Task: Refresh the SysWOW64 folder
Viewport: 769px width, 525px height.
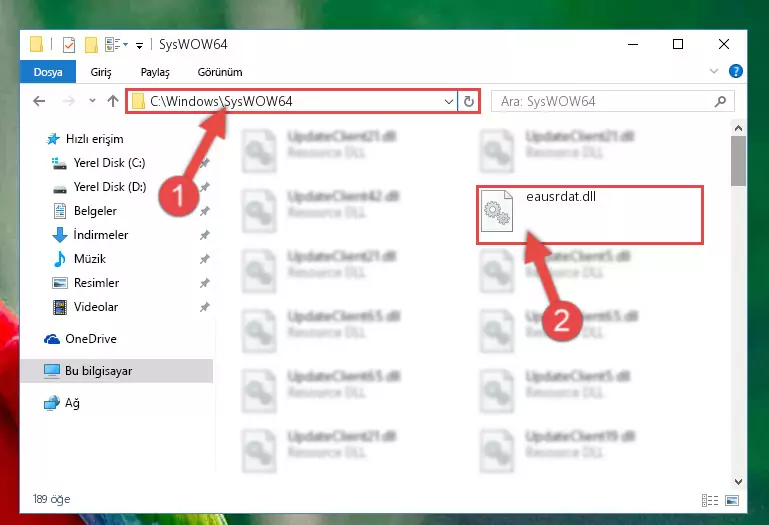Action: [x=469, y=102]
